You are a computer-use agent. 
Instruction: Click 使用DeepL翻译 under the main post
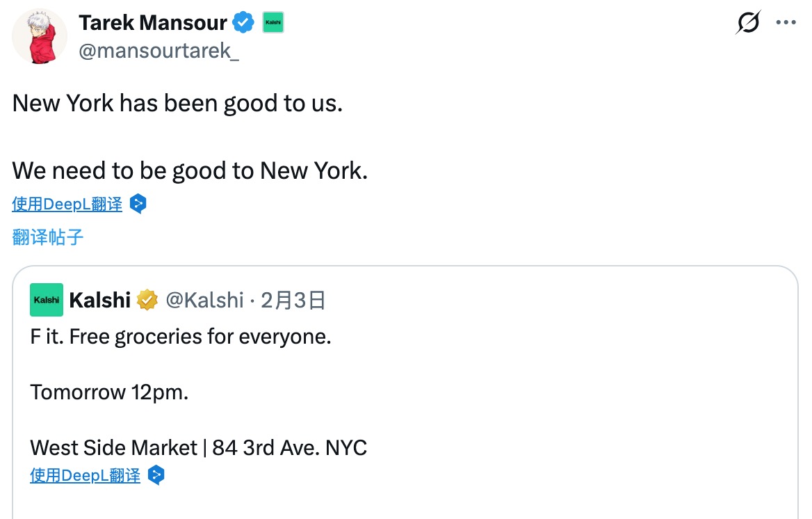(67, 204)
